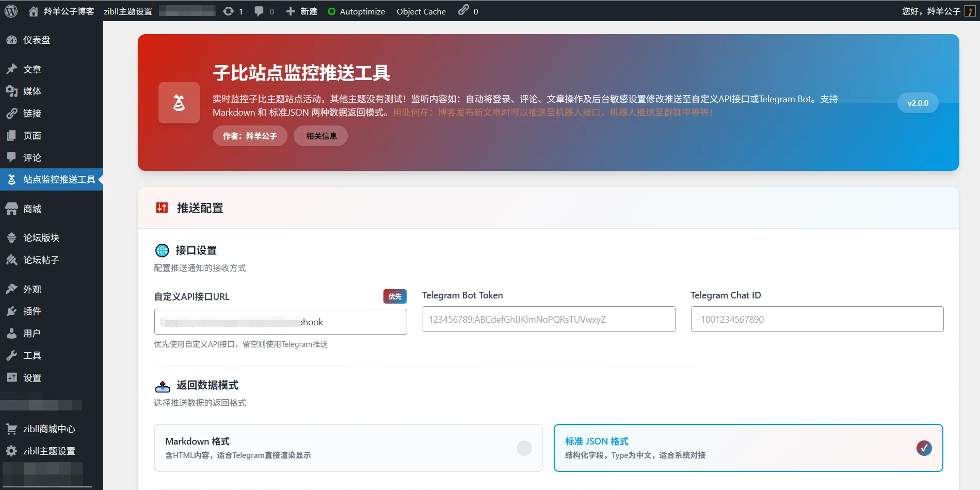Select the 标准 JSON 格式 option

(x=596, y=441)
